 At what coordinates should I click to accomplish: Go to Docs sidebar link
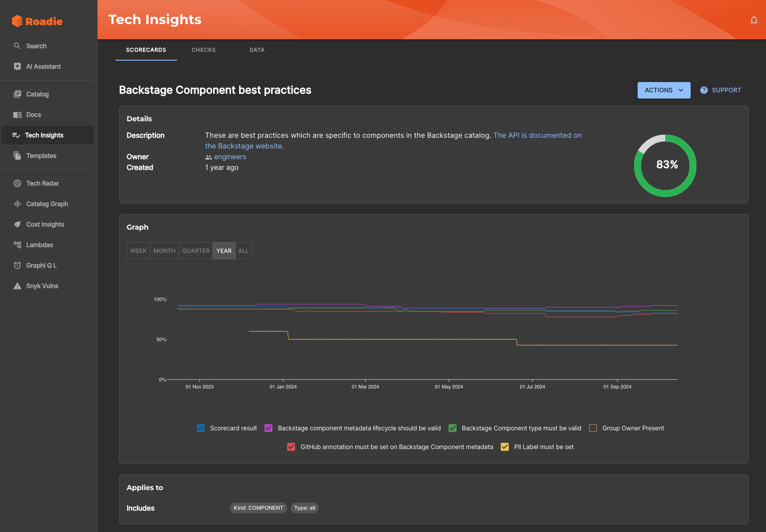pyautogui.click(x=48, y=115)
